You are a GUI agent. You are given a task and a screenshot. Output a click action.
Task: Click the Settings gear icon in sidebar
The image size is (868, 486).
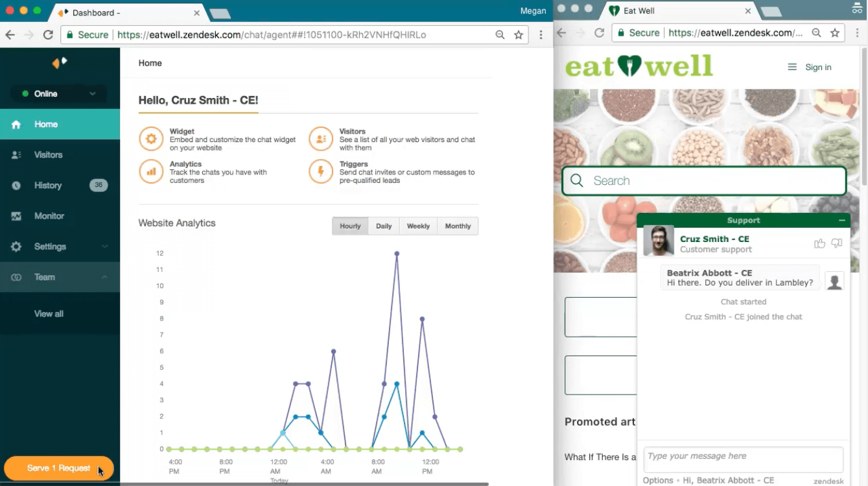(16, 247)
